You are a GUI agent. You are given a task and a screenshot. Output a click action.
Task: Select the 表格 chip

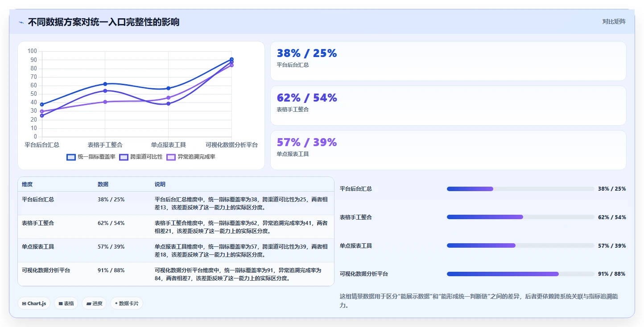click(66, 303)
